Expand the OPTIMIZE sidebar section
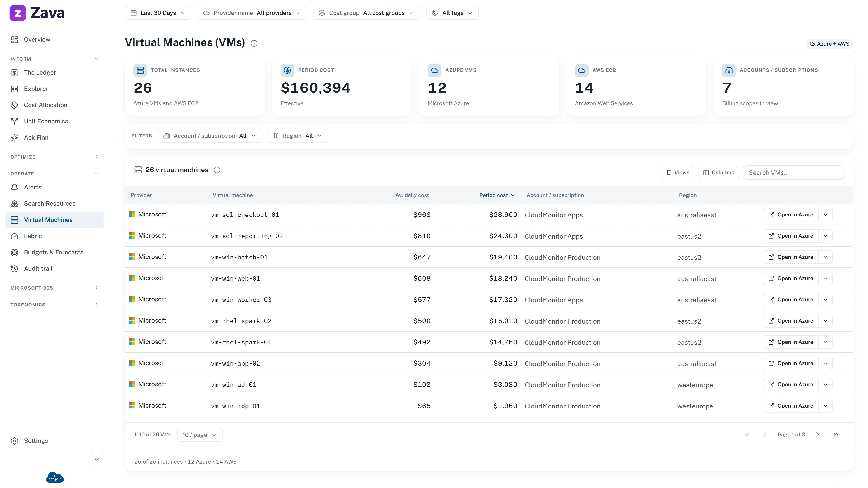The height and width of the screenshot is (488, 868). 55,157
